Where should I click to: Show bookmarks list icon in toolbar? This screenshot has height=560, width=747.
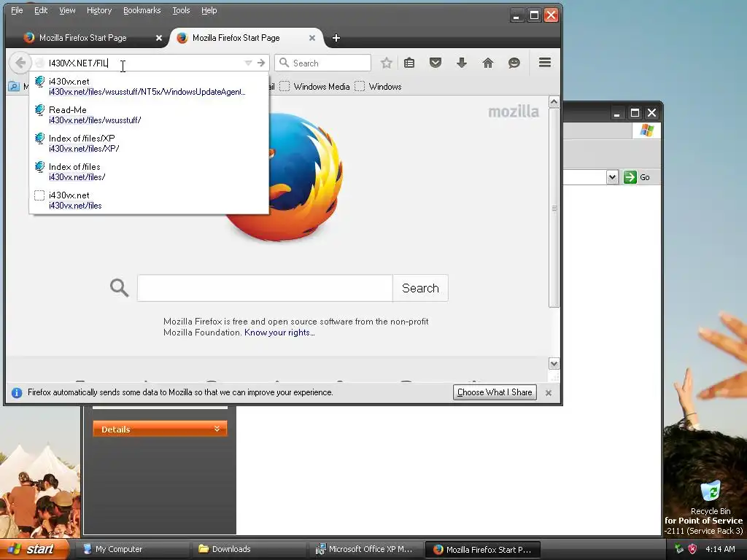(x=409, y=63)
